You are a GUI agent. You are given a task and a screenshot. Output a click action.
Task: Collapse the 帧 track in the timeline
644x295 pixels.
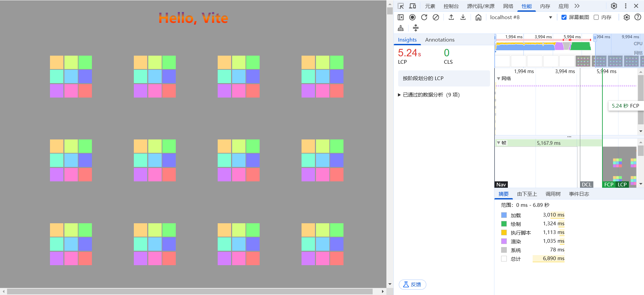point(499,143)
